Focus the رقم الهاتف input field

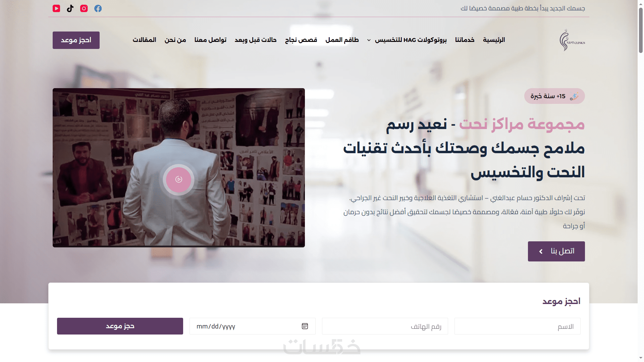[x=385, y=326]
